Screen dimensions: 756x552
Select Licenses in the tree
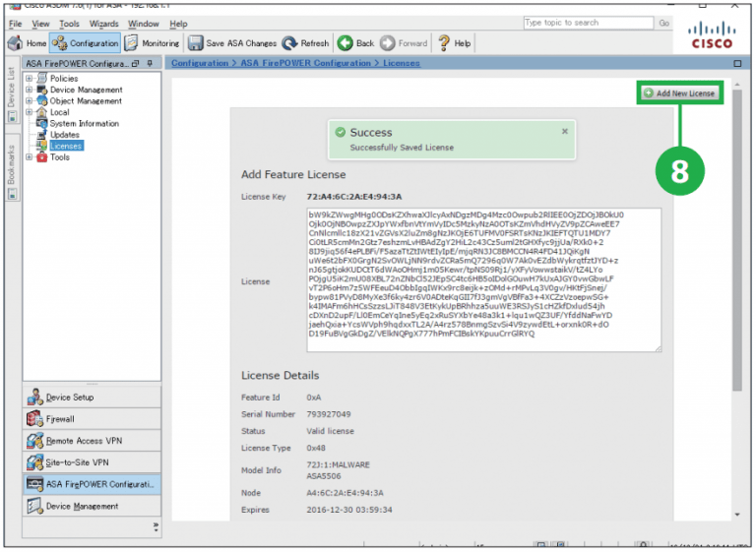click(66, 146)
